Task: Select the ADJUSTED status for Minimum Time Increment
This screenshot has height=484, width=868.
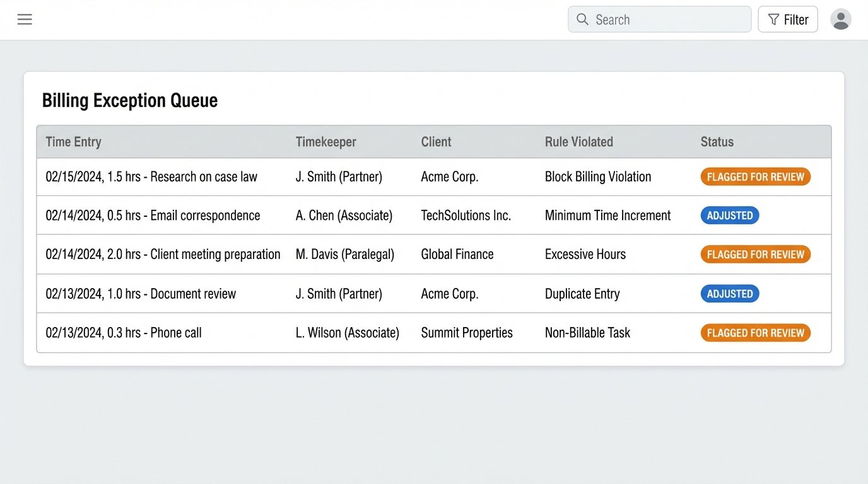Action: (729, 215)
